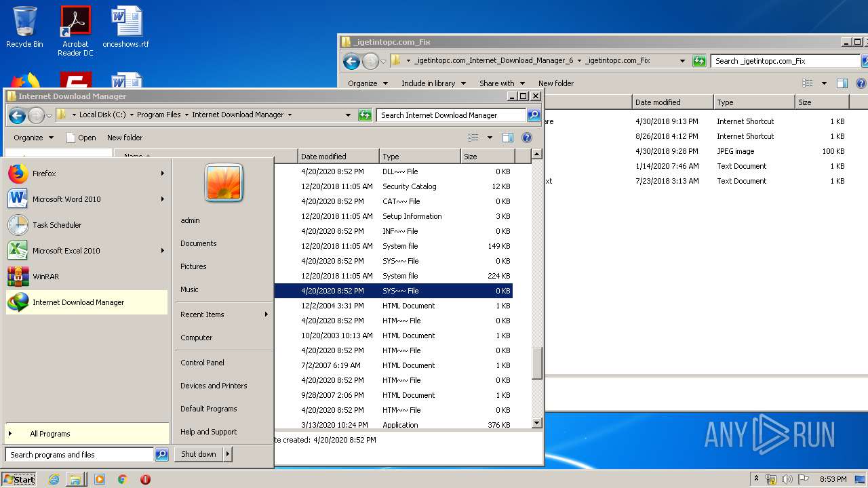The image size is (868, 488).
Task: Sort by Date modified in Internet Download Manager window
Action: click(338, 157)
